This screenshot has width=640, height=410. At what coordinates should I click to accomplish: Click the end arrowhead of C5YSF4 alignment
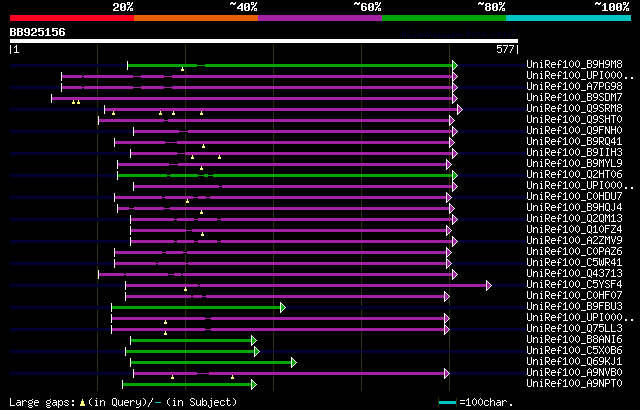click(489, 286)
